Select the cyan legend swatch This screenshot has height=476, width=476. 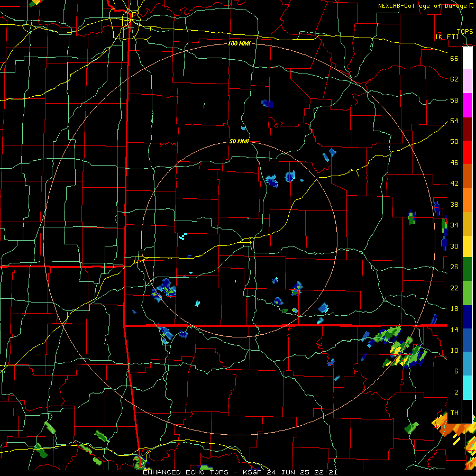[467, 388]
